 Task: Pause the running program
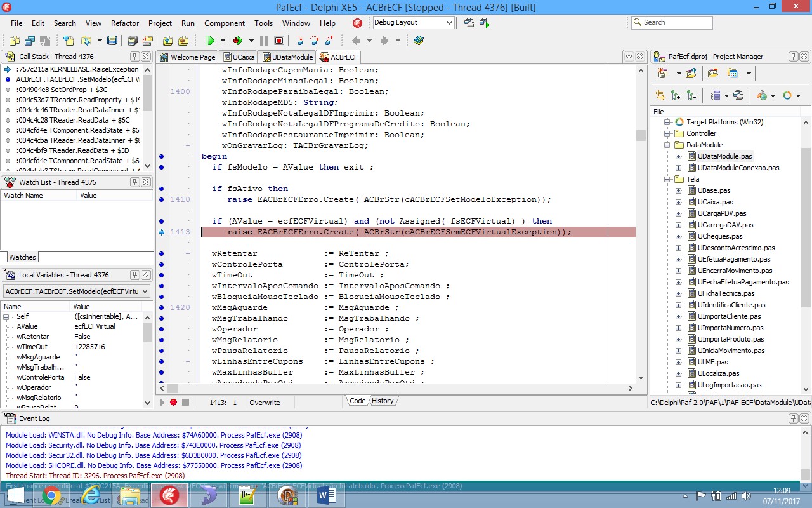(x=264, y=41)
